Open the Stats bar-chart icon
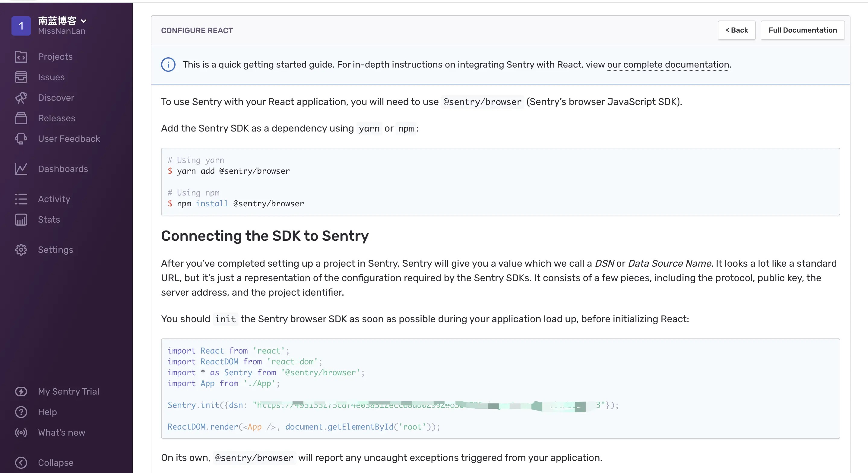 pos(21,220)
